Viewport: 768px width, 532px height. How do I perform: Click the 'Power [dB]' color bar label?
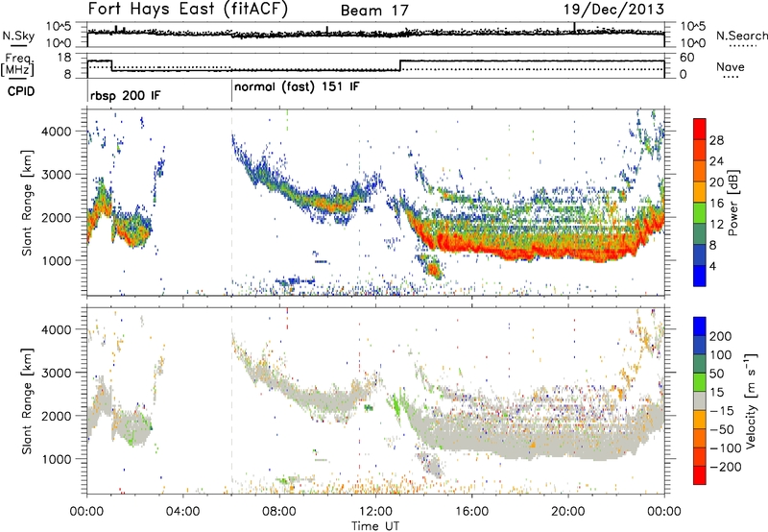[732, 203]
